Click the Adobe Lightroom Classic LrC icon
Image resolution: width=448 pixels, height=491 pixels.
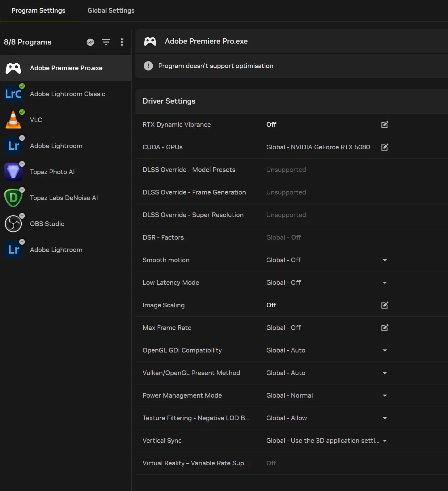(x=13, y=94)
